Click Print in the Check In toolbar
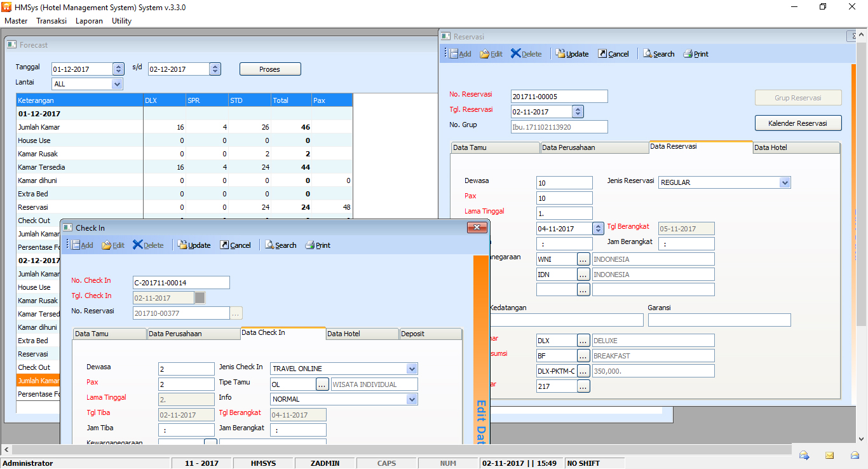Viewport: 868px width, 469px height. pyautogui.click(x=318, y=245)
